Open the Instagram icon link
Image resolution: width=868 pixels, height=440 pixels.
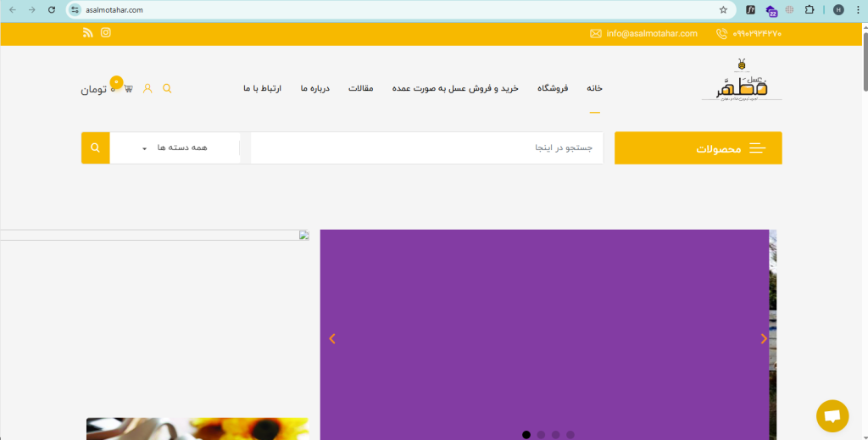(x=106, y=33)
